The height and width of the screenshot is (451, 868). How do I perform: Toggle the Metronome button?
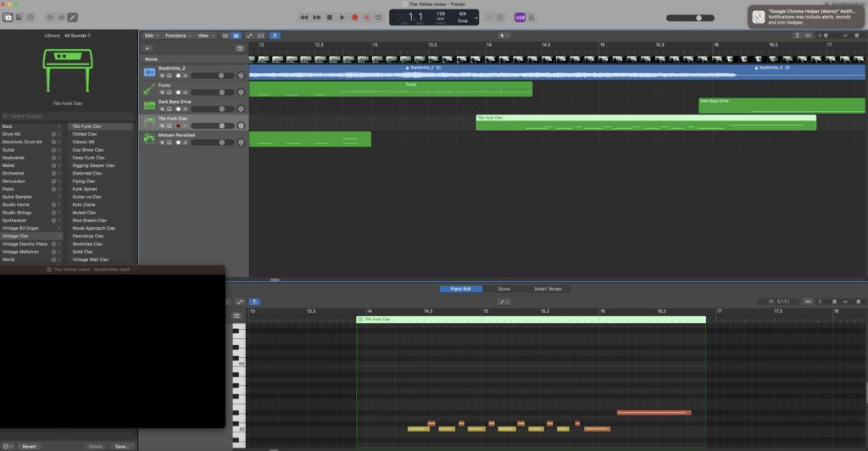[531, 17]
